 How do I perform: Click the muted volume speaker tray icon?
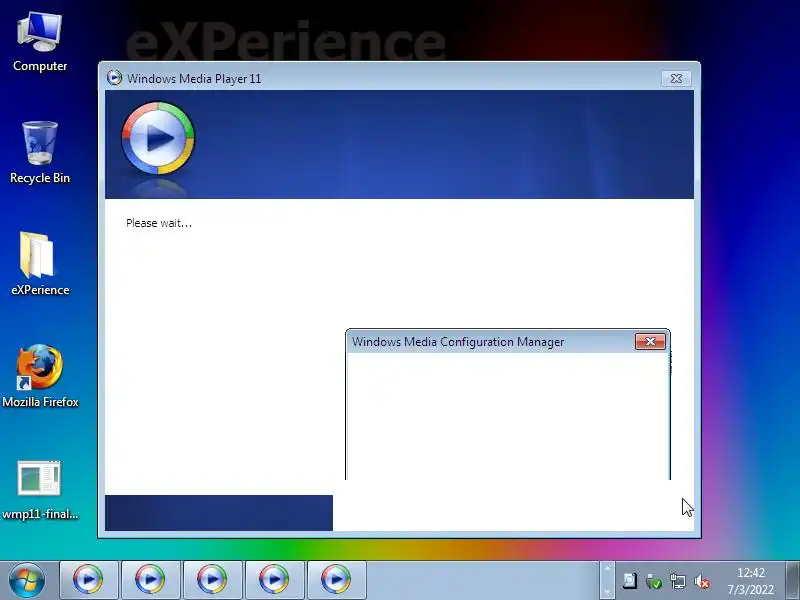[702, 581]
